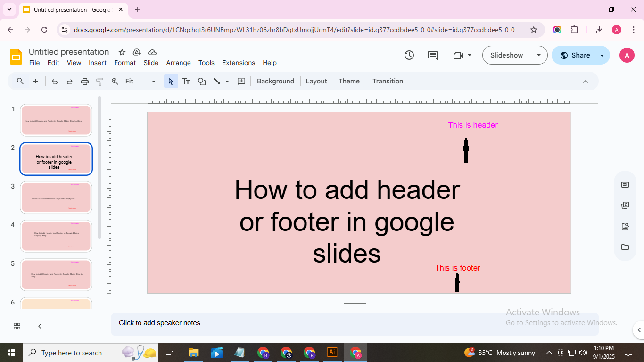Viewport: 644px width, 362px height.
Task: Open version history clock icon
Action: coord(409,55)
